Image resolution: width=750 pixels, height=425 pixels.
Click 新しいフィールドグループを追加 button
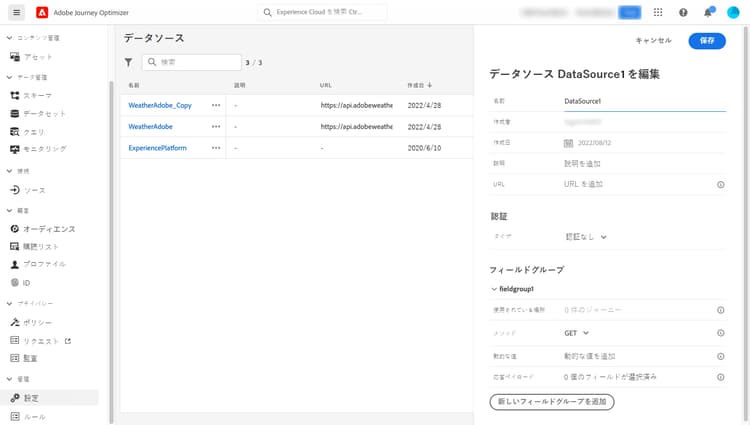551,402
